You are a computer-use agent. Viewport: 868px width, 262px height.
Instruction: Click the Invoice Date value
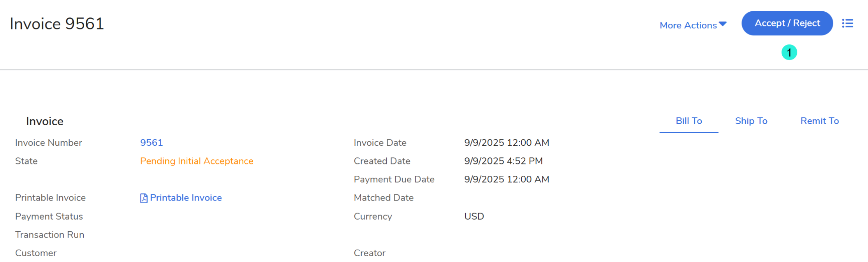coord(506,143)
